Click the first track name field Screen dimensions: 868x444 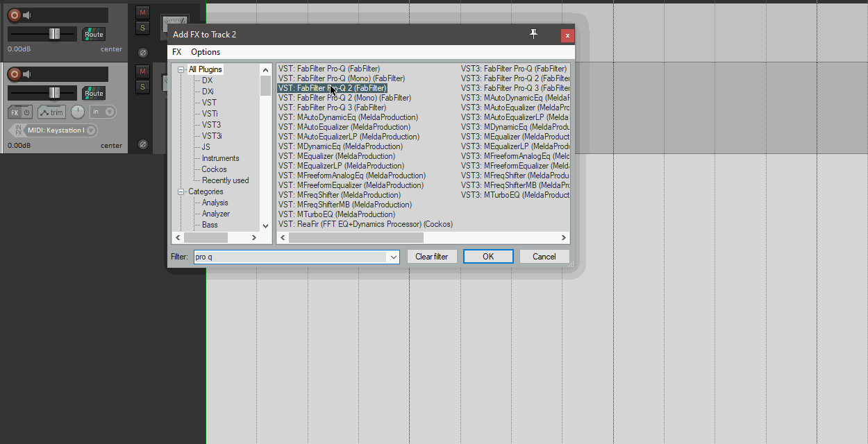click(71, 15)
